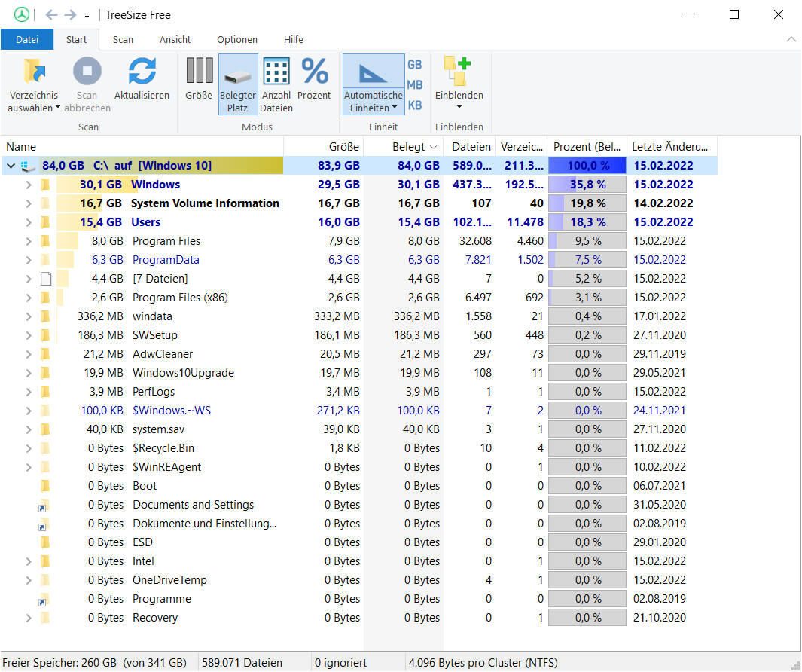Click the AdwCleaner folder icon
Screen dimensions: 802x672
tap(45, 354)
